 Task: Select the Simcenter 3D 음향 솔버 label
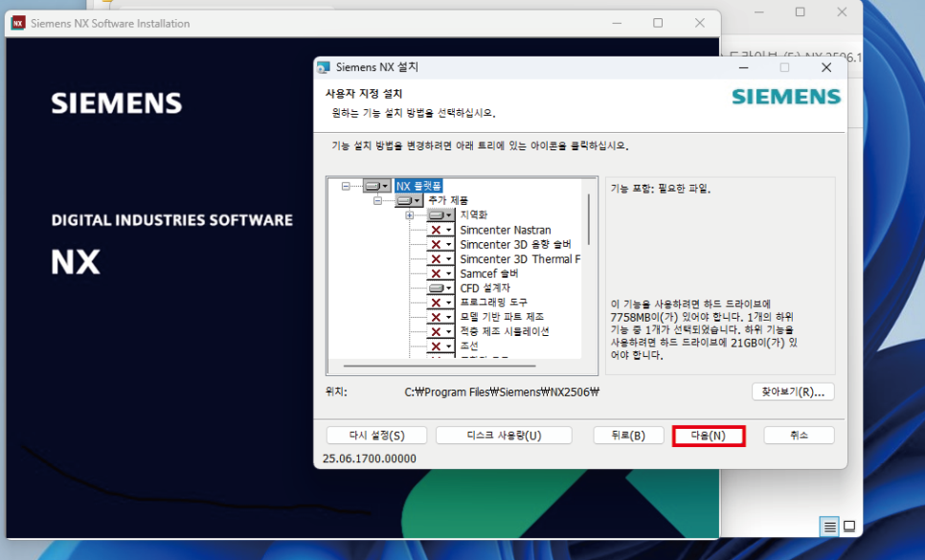tap(515, 244)
